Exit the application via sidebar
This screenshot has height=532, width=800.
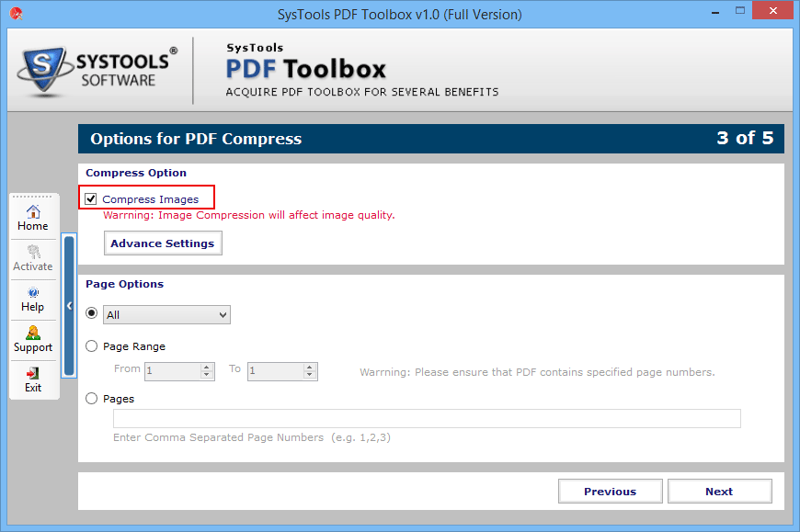33,380
